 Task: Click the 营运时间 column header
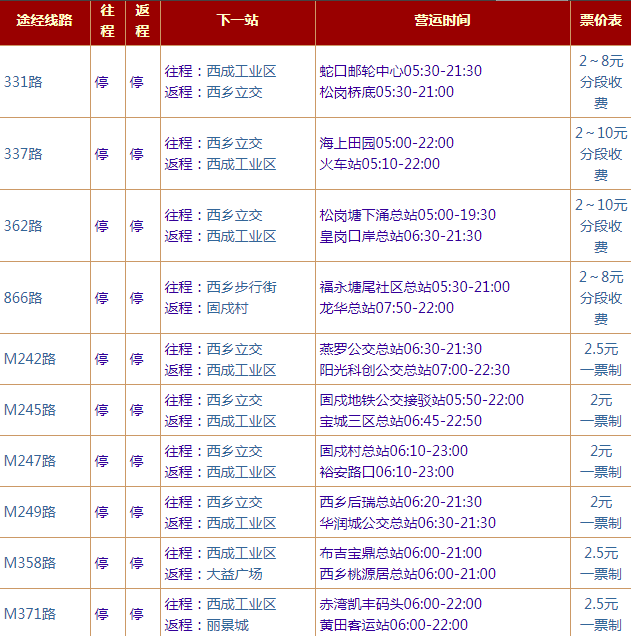point(442,20)
